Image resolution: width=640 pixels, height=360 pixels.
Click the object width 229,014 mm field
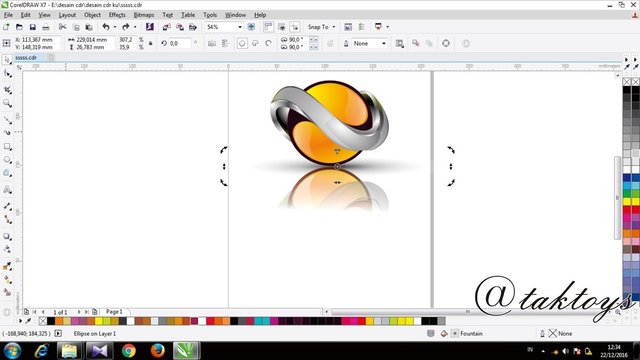92,40
